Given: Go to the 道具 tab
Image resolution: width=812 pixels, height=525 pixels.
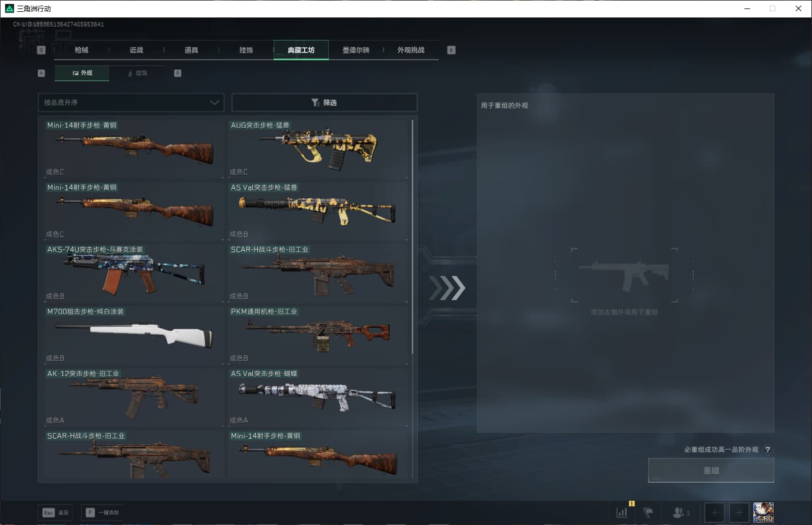Looking at the screenshot, I should pos(191,50).
